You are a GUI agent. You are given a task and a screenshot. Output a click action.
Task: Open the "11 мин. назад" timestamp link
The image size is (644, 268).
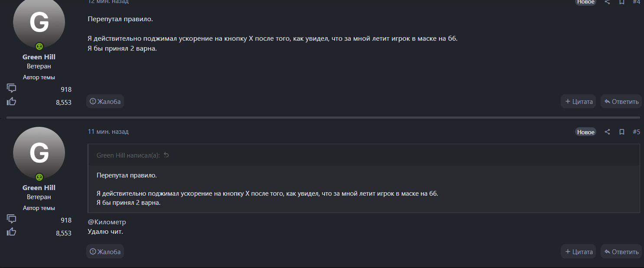(108, 132)
